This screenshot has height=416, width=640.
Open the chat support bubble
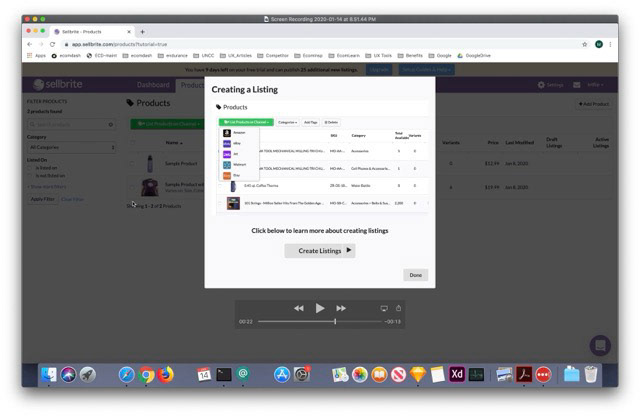(600, 345)
